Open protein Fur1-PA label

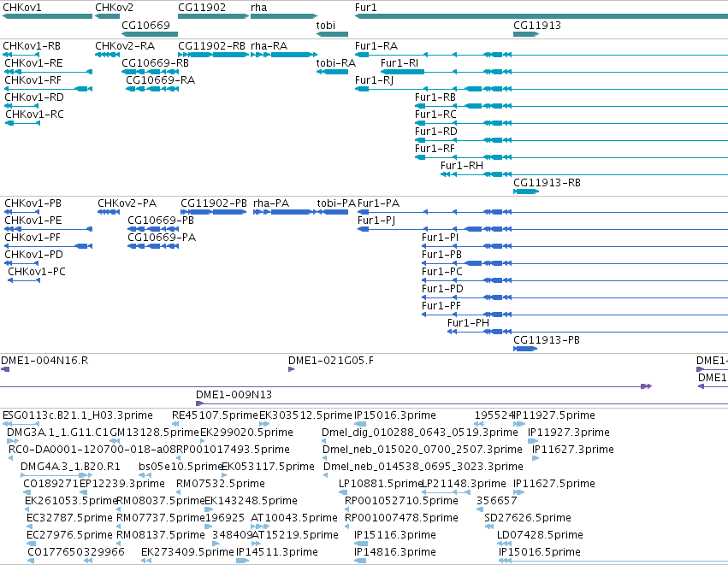point(378,203)
